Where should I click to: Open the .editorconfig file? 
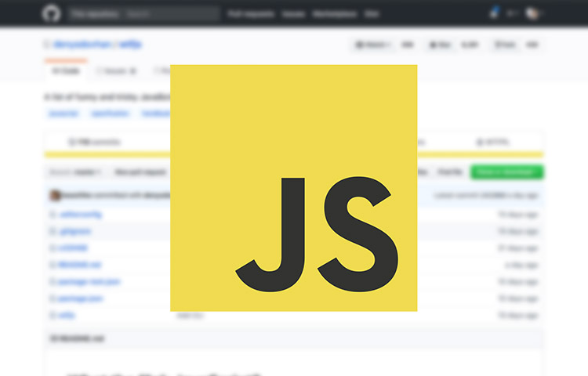click(x=80, y=214)
